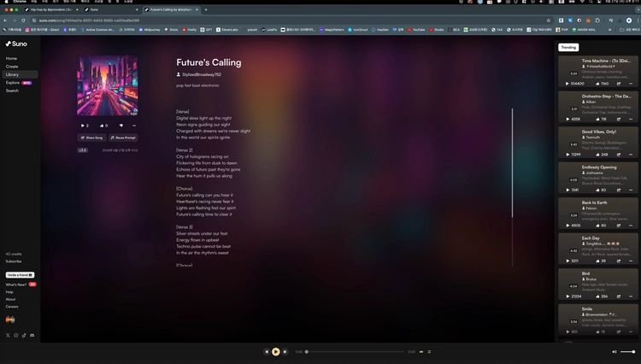Click Invite a friend button

tap(20, 275)
